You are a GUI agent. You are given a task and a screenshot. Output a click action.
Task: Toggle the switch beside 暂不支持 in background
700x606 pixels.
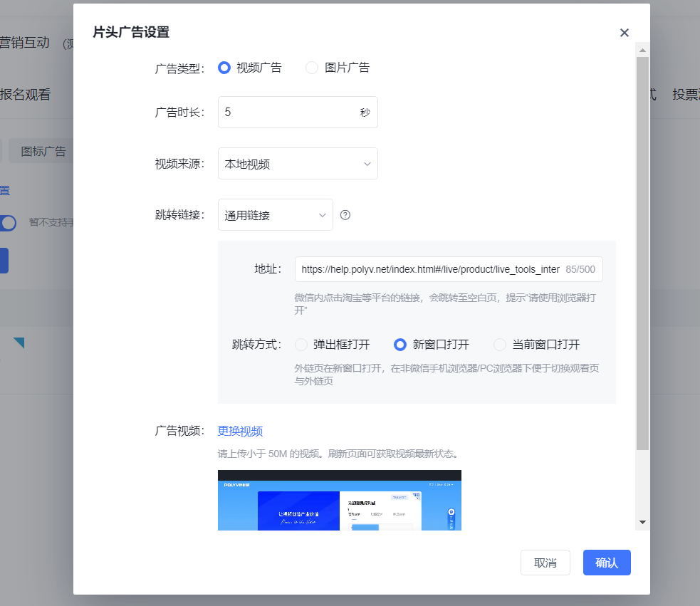pos(8,223)
